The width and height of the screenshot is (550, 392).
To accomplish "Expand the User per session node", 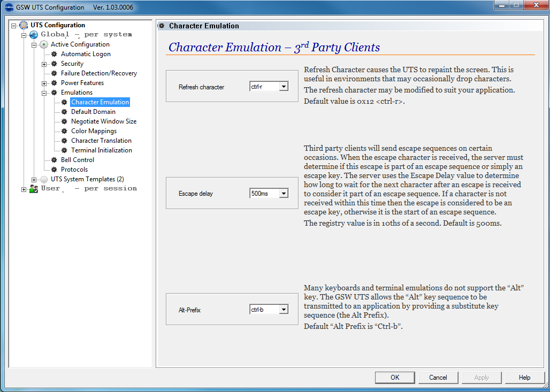I will pos(24,189).
